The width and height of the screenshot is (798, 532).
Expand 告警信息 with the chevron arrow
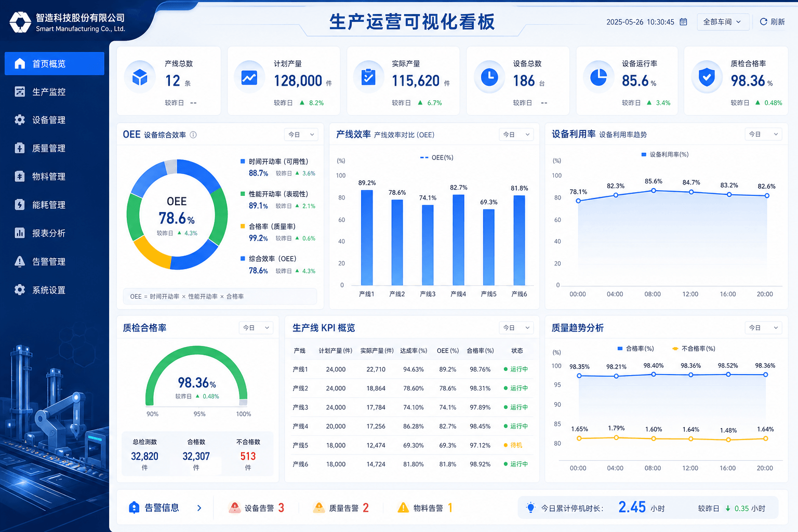(199, 508)
